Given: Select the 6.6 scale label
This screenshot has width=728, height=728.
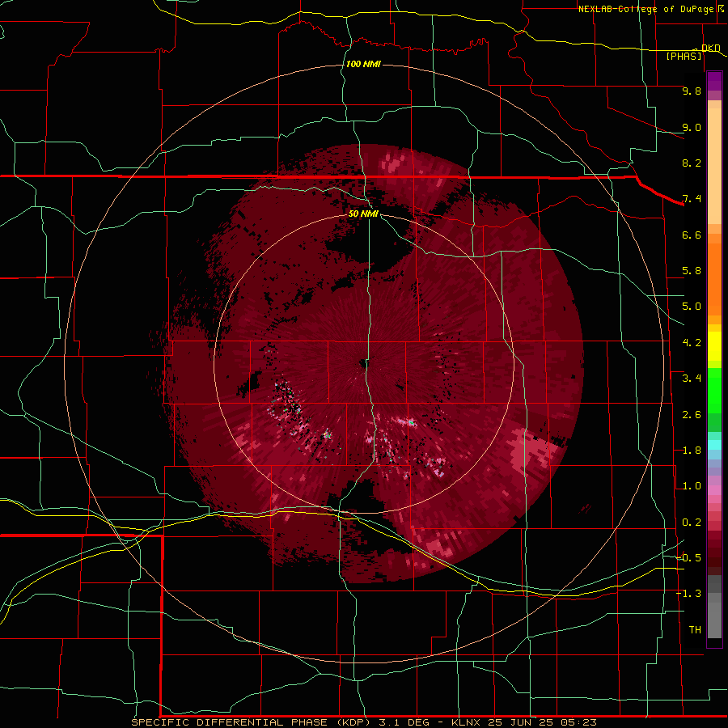Looking at the screenshot, I should 692,235.
